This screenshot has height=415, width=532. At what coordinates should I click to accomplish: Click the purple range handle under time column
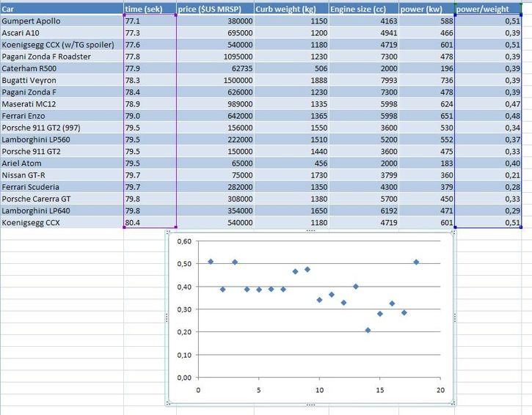(176, 227)
